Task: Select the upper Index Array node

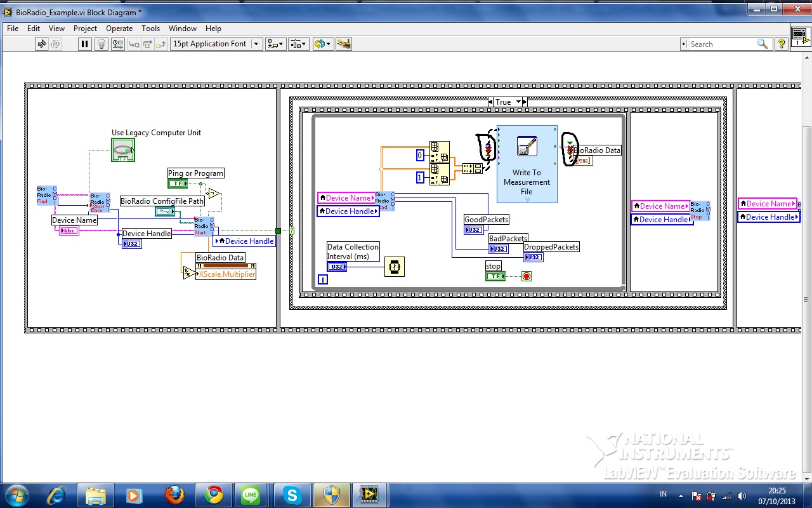Action: tap(439, 152)
